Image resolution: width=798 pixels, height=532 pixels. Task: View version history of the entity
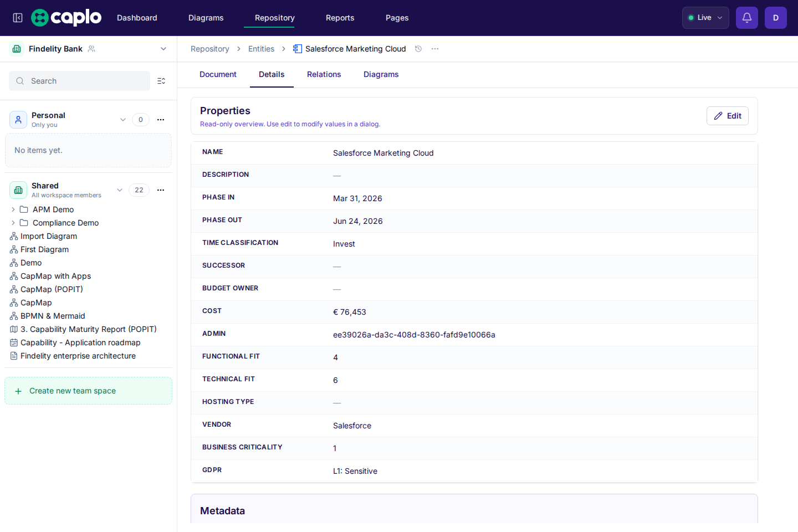point(418,49)
